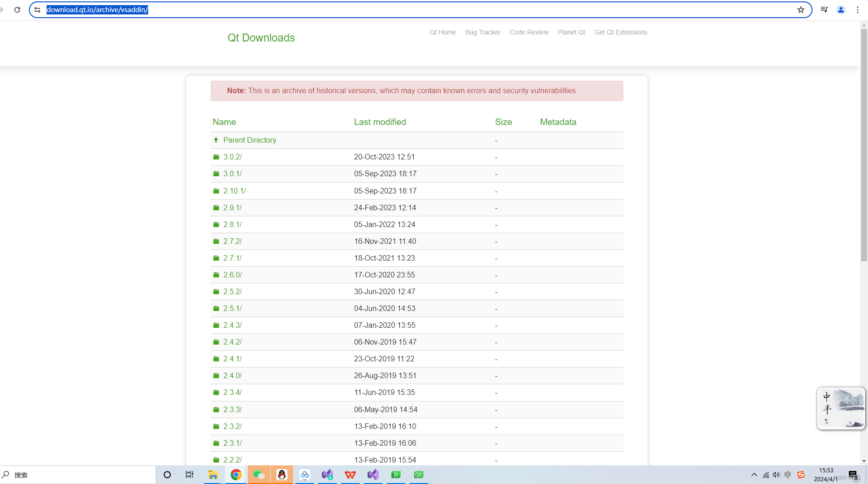This screenshot has width=868, height=484.
Task: Open Chrome's three-dot menu
Action: click(x=858, y=10)
